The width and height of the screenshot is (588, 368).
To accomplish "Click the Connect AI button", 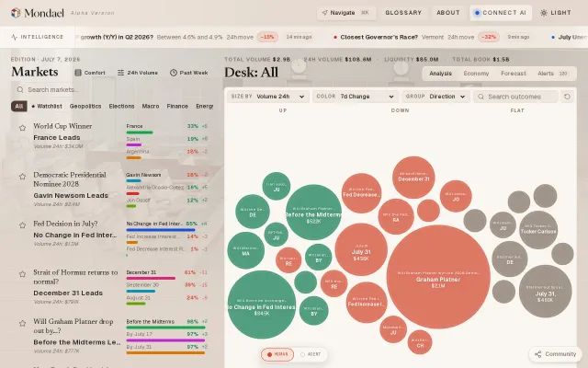I will pyautogui.click(x=501, y=13).
